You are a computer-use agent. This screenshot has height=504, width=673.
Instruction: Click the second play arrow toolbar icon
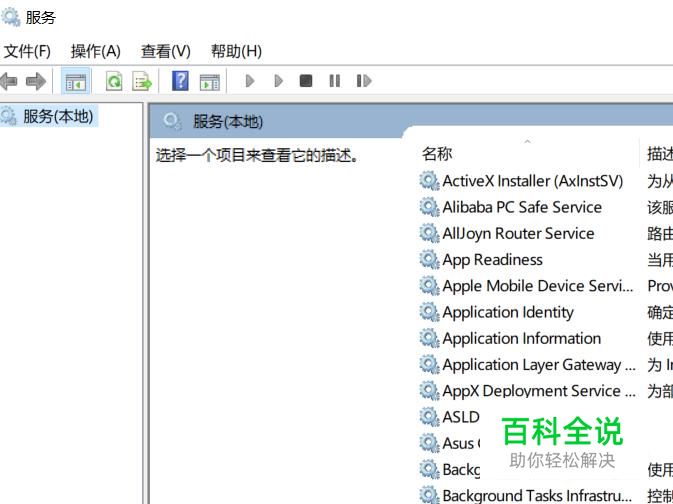[x=278, y=81]
